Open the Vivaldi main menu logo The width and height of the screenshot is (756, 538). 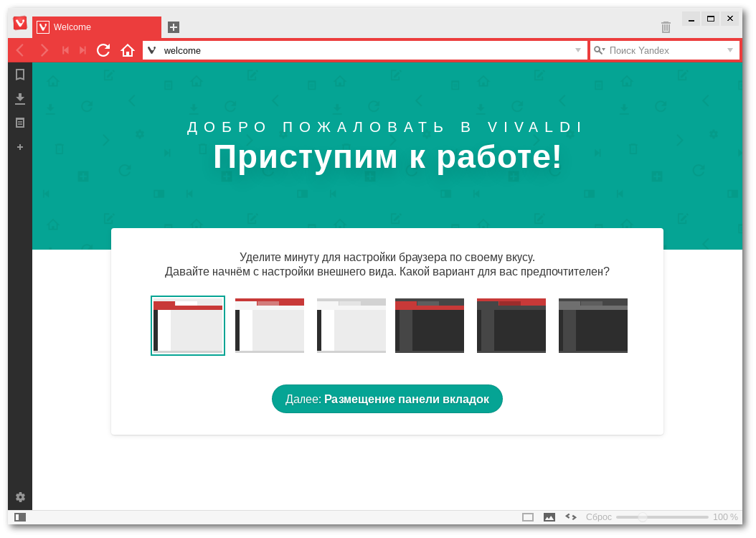[x=20, y=23]
